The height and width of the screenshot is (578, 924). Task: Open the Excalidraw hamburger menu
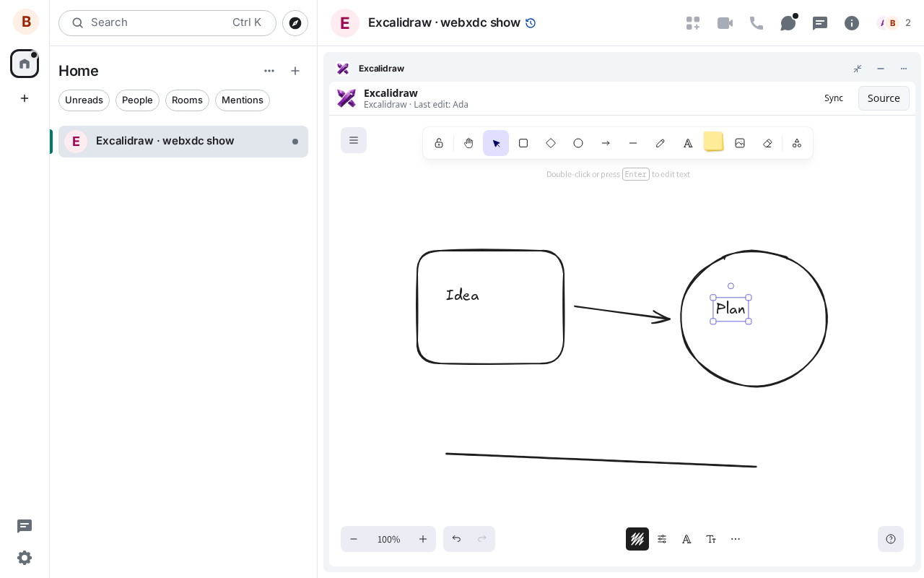(x=354, y=140)
